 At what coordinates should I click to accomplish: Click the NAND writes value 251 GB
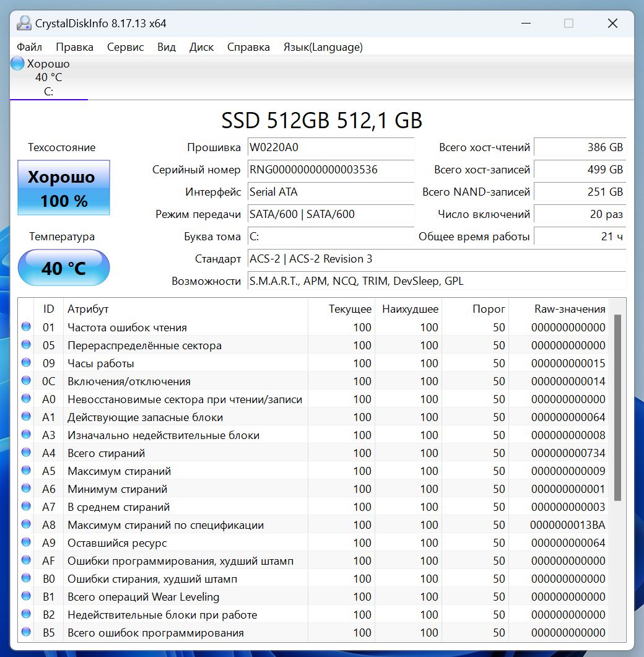tap(580, 192)
